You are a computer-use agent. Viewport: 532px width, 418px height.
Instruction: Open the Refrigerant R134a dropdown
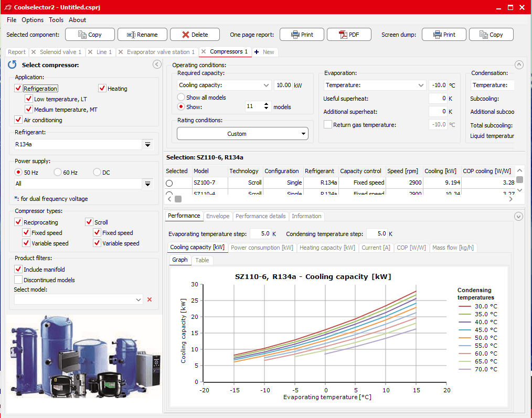pos(148,144)
